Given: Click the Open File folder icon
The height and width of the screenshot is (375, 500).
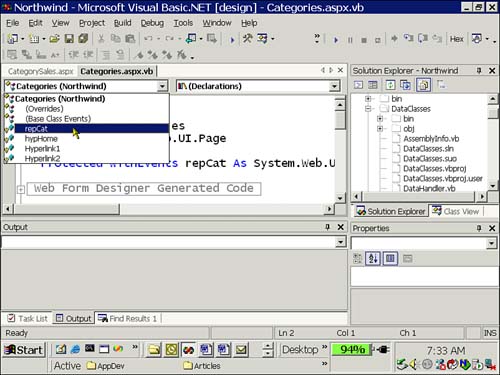Looking at the screenshot, I should [x=54, y=39].
